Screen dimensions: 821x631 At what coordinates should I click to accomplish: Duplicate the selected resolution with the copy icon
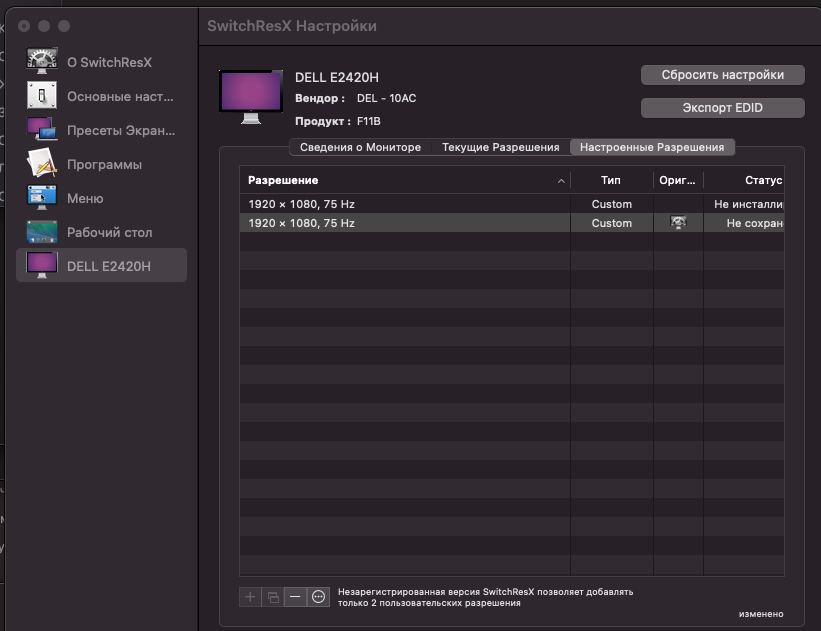tap(273, 597)
